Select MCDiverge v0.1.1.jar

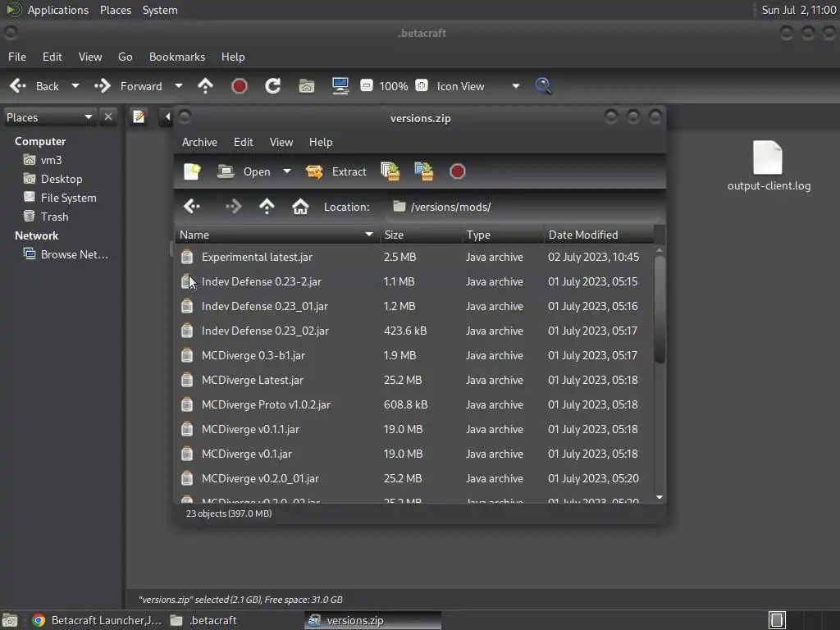pos(414,430)
